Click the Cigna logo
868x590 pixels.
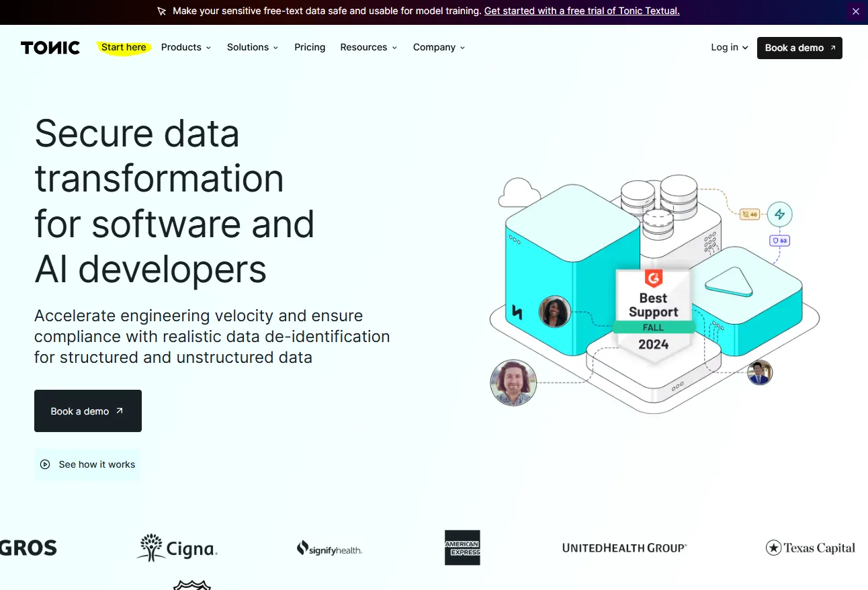coord(177,547)
